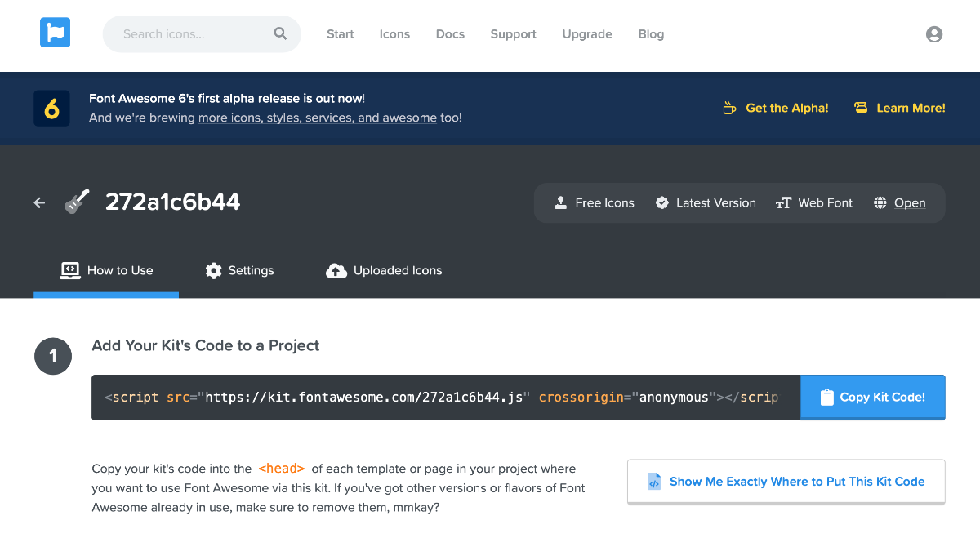The image size is (980, 538).
Task: Click the Web Font text-size icon
Action: click(783, 202)
